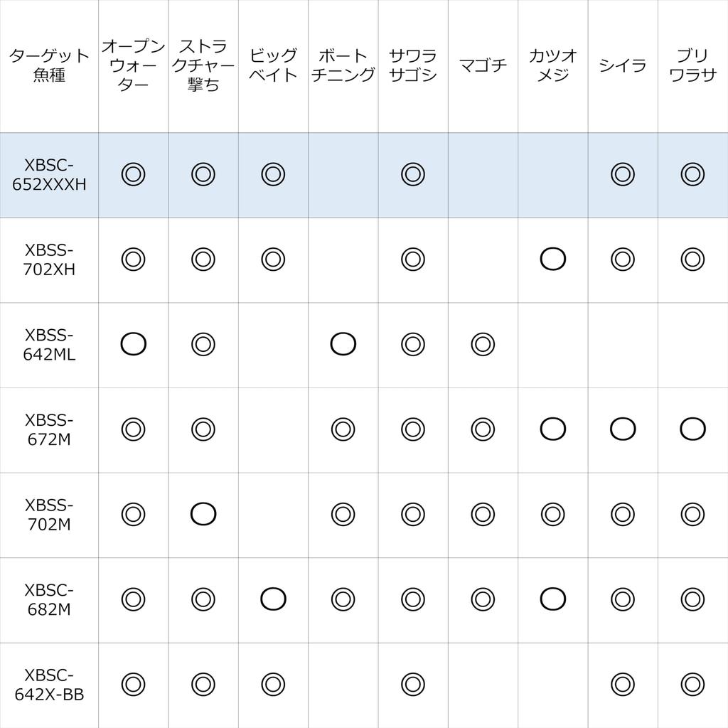Image resolution: width=728 pixels, height=728 pixels.
Task: Click the XBSC-642X-BB row label
Action: (49, 685)
